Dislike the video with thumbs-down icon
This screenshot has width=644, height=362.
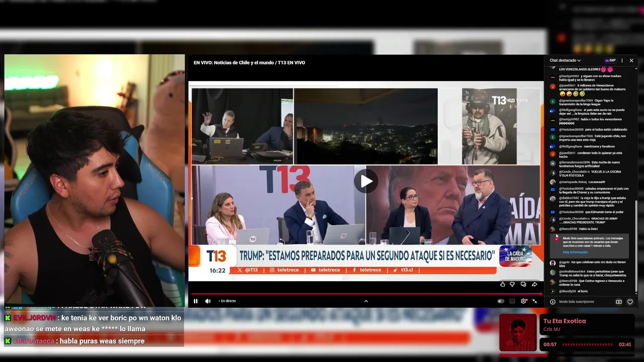512,285
